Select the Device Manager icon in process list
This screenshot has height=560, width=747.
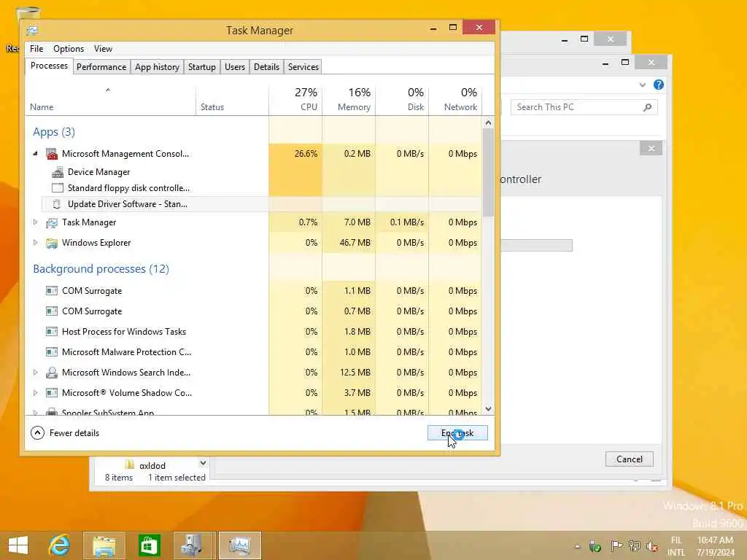pos(58,172)
